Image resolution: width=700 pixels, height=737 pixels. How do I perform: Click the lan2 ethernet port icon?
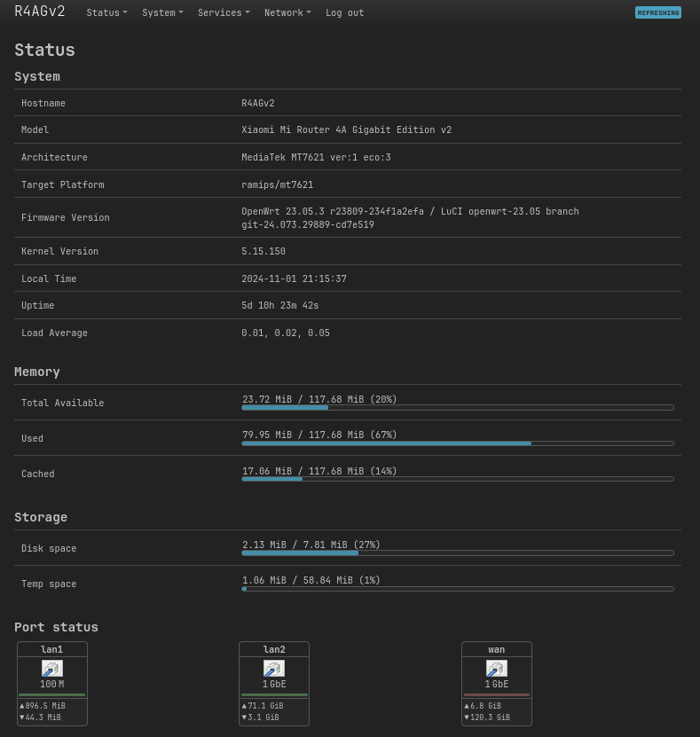274,668
